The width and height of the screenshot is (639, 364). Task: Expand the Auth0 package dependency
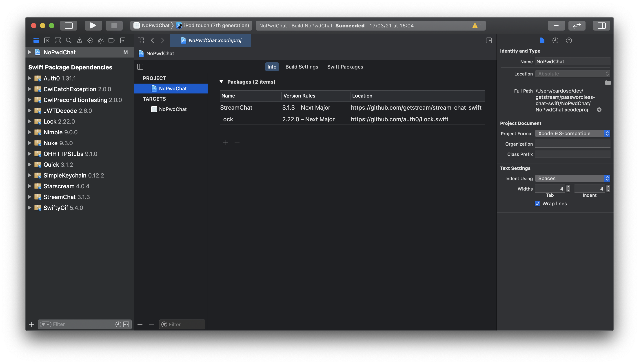(x=29, y=78)
